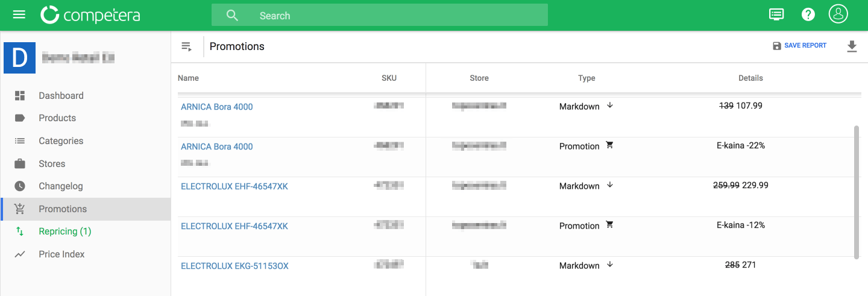Sort by Name column header
This screenshot has height=296, width=868.
[x=188, y=78]
